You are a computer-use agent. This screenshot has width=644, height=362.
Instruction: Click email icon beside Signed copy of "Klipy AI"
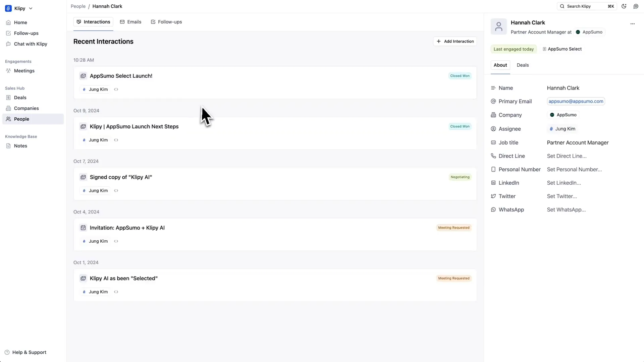click(83, 177)
